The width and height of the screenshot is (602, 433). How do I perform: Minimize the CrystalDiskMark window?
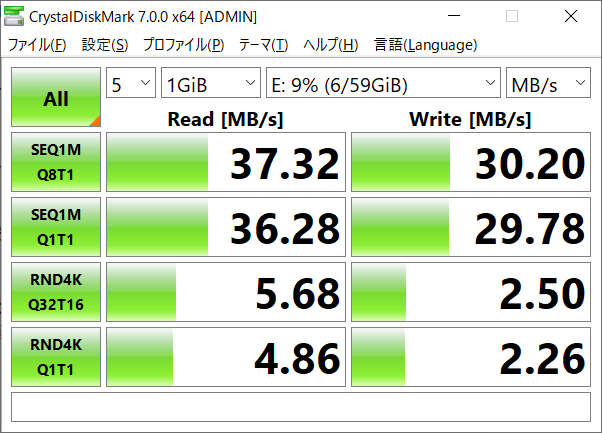click(x=454, y=16)
